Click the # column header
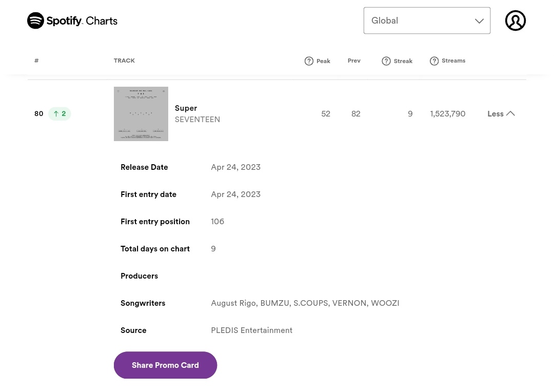Screen dimensions: 554x392 [36, 61]
